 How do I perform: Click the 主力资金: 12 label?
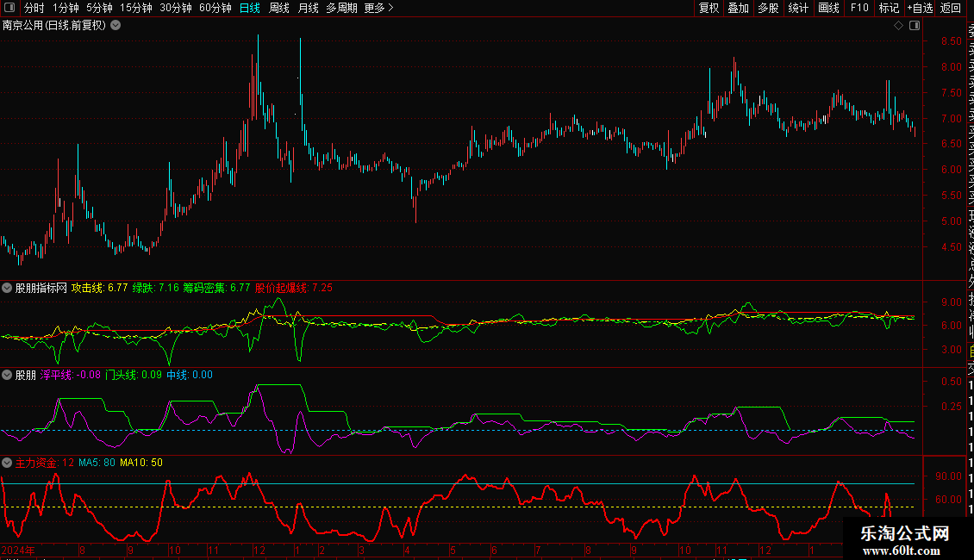[45, 463]
